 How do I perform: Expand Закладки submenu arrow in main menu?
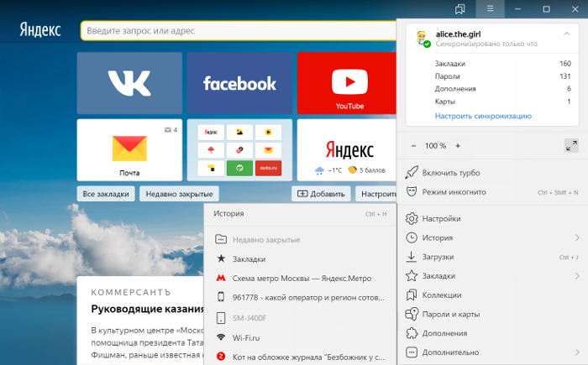[577, 276]
